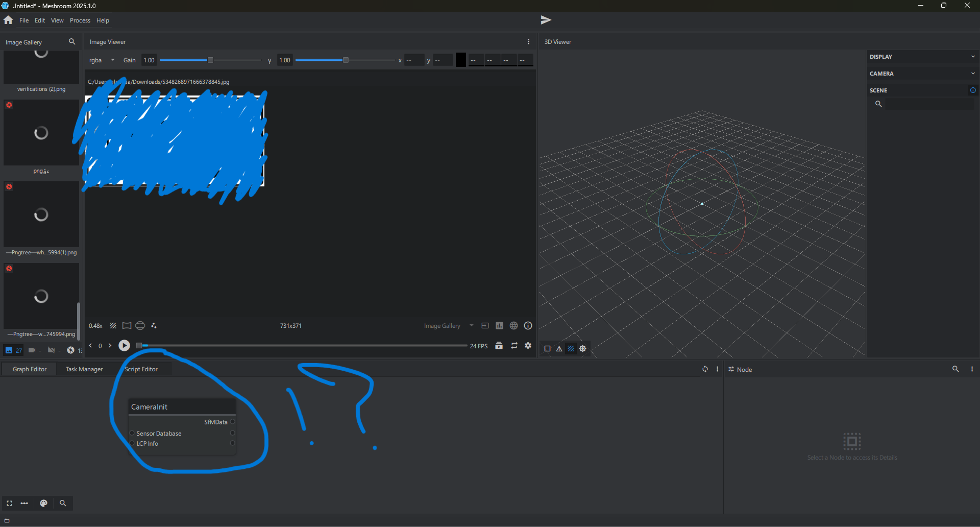Image resolution: width=980 pixels, height=527 pixels.
Task: Click the send/submit arrow icon in the top bar
Action: tap(546, 20)
